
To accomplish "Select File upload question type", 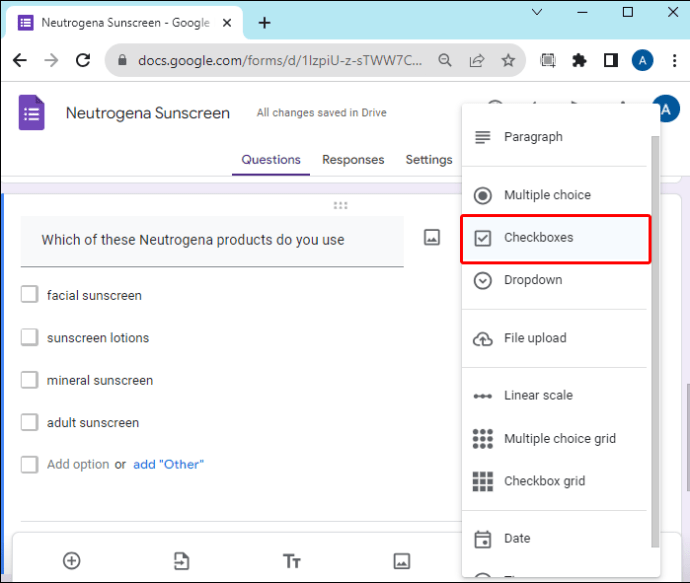I will [554, 338].
